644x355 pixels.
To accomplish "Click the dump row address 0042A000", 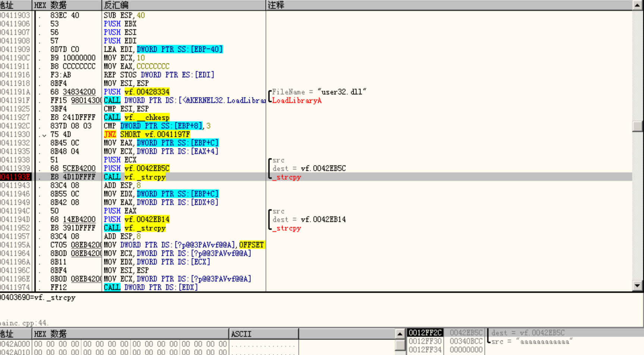I will [15, 344].
